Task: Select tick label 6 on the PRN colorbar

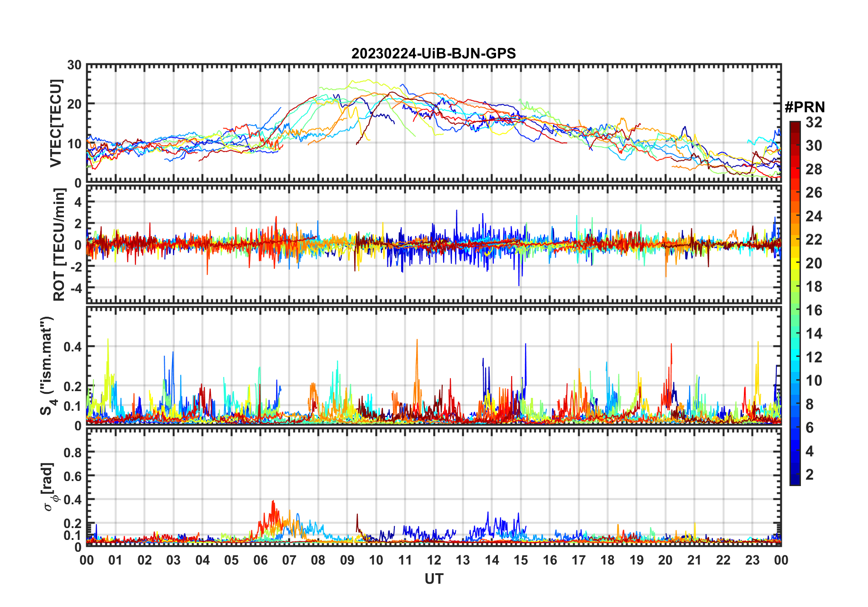Action: coord(810,428)
